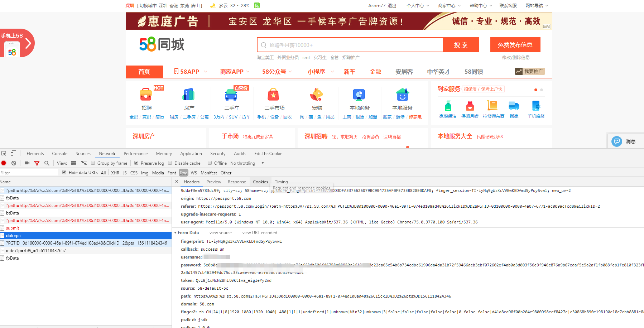Viewport: 644px width, 328px height.
Task: Toggle the Group by frame checkbox
Action: [x=93, y=163]
